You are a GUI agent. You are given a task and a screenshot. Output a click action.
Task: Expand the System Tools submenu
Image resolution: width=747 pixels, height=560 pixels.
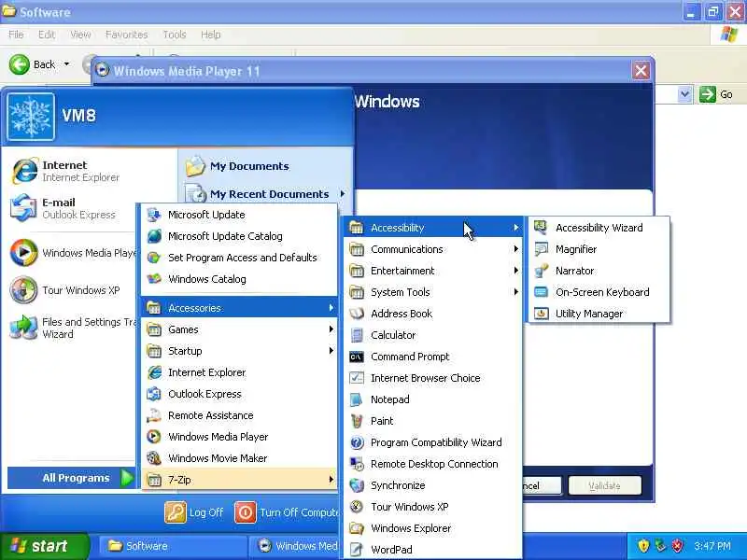(433, 292)
